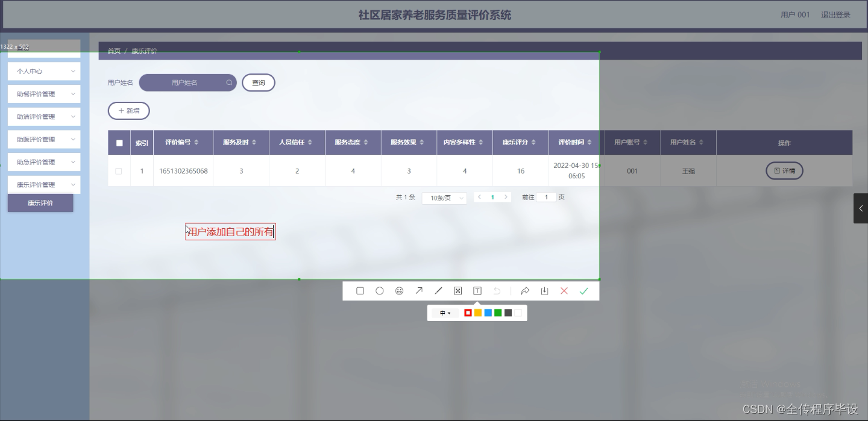This screenshot has height=421, width=868.
Task: Check the checkbox on 王强's row
Action: (119, 170)
